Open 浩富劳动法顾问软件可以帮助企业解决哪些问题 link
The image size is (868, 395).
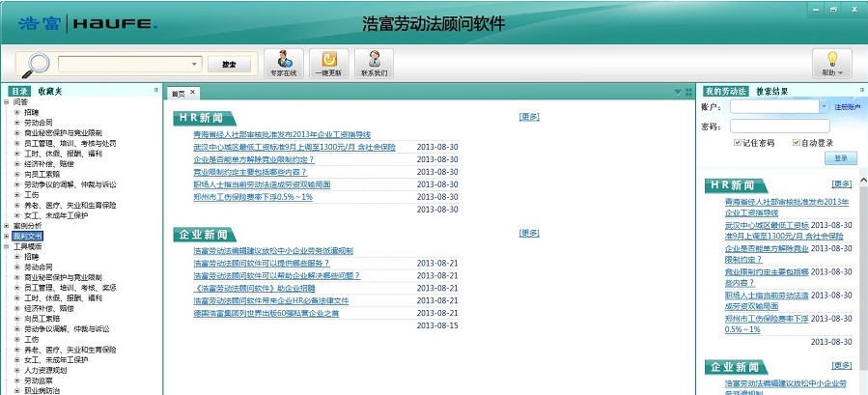(277, 276)
